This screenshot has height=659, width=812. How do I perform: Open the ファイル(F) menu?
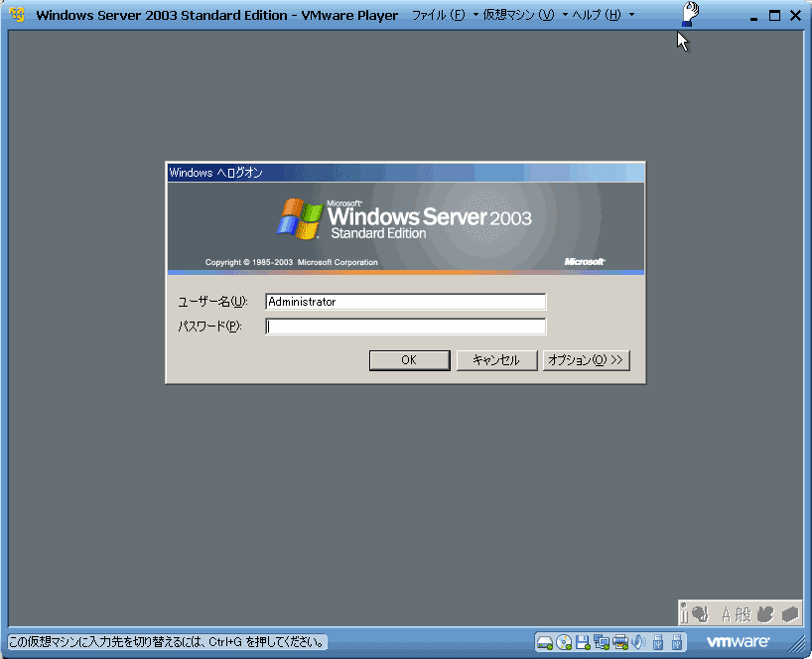438,15
